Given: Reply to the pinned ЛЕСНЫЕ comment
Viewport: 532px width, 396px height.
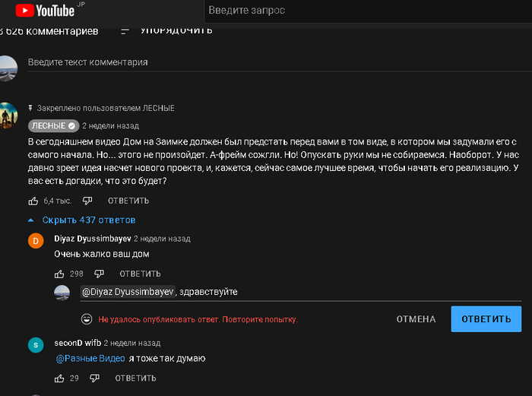Looking at the screenshot, I should click(128, 201).
